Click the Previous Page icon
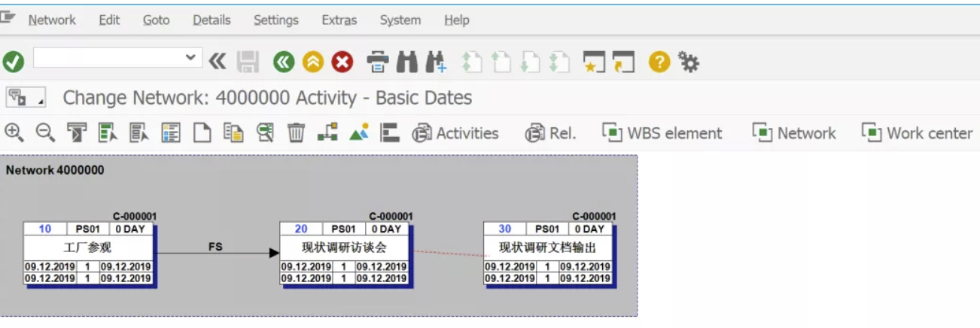The width and height of the screenshot is (980, 328). pyautogui.click(x=501, y=62)
